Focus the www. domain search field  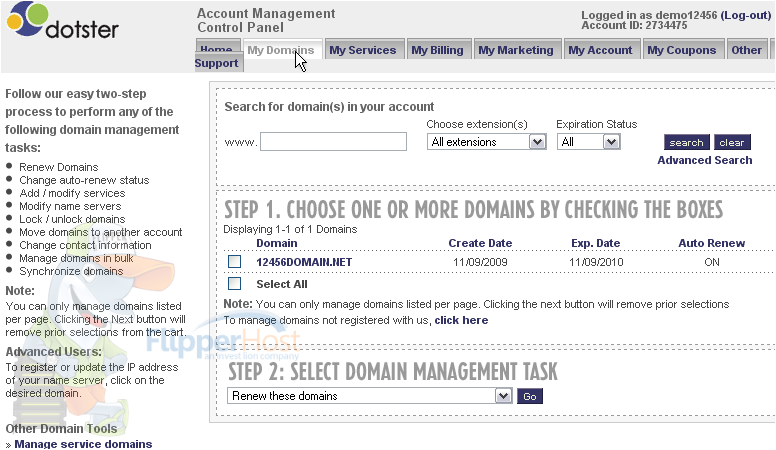[x=333, y=142]
